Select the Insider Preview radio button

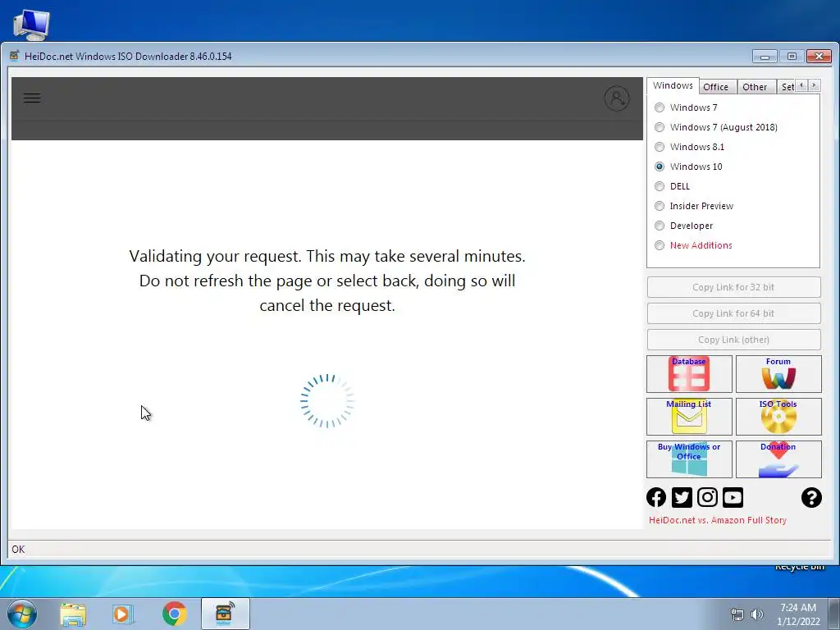(x=660, y=206)
